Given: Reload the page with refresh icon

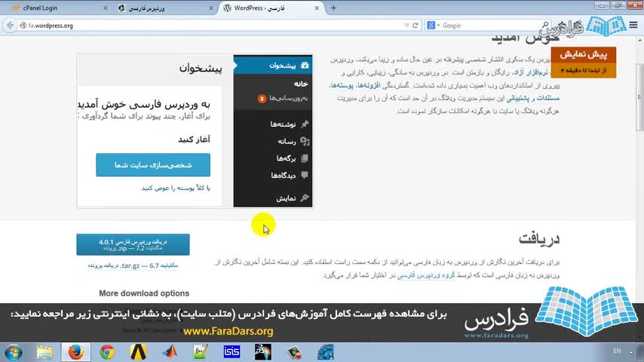Looking at the screenshot, I should tap(416, 26).
